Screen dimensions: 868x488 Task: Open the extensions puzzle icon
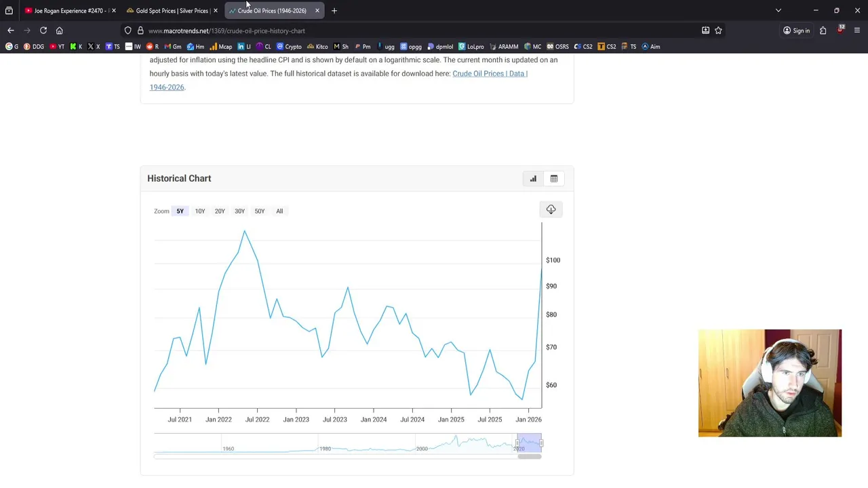pos(823,30)
